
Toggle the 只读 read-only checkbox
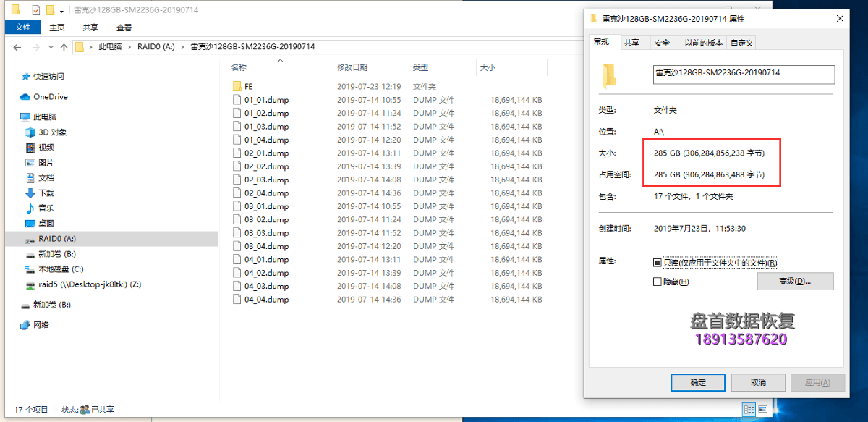click(657, 263)
